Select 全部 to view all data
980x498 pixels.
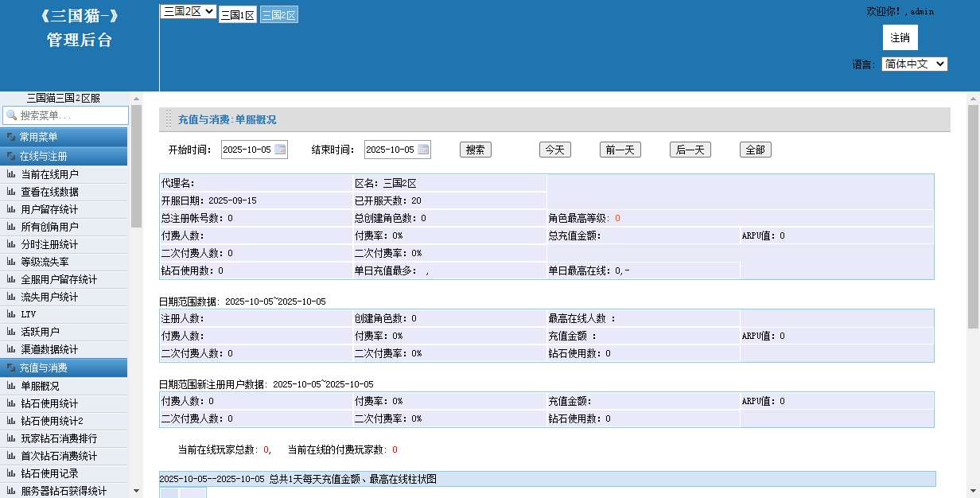click(754, 149)
